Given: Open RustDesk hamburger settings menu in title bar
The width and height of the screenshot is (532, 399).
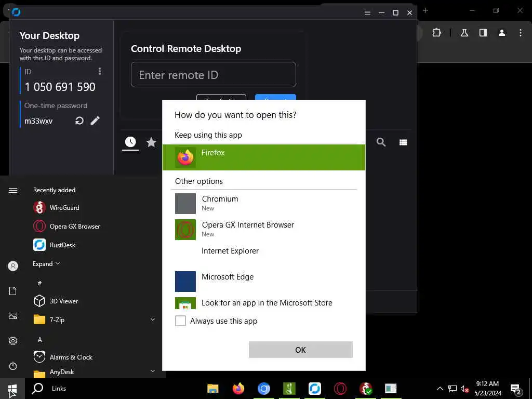Looking at the screenshot, I should pyautogui.click(x=367, y=12).
